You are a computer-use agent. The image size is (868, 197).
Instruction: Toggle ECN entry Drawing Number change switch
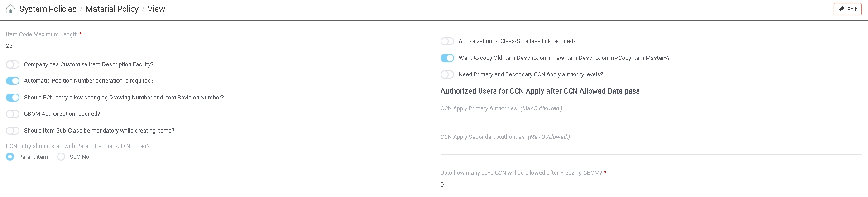click(13, 98)
